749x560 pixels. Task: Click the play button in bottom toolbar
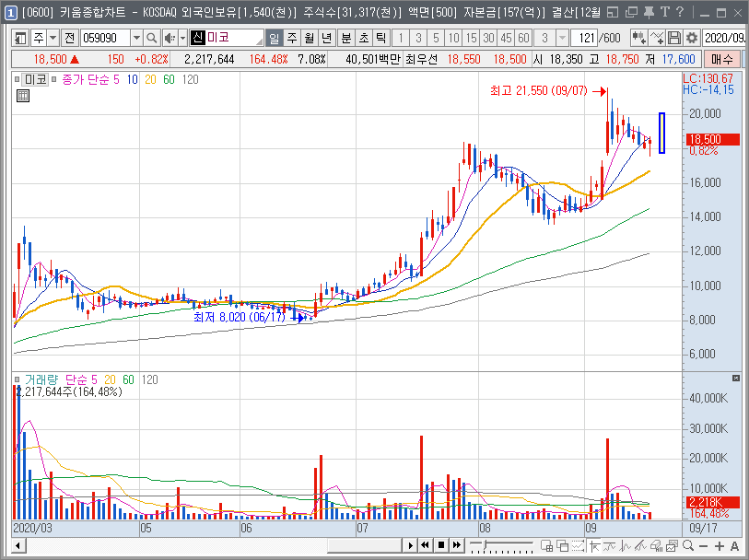click(410, 545)
